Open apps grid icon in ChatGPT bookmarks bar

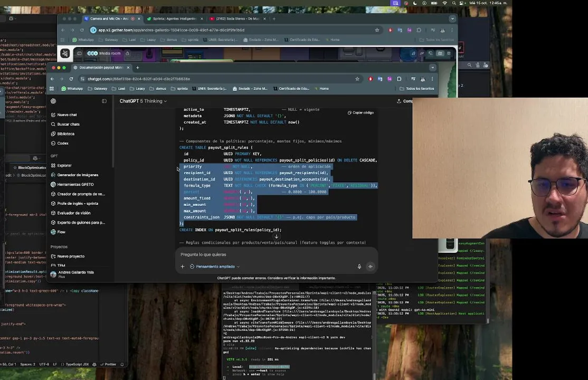pyautogui.click(x=52, y=89)
